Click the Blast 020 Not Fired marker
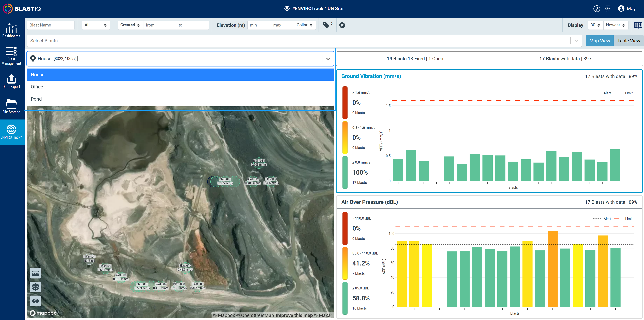Viewport: 644px width, 320px height. coord(89,259)
